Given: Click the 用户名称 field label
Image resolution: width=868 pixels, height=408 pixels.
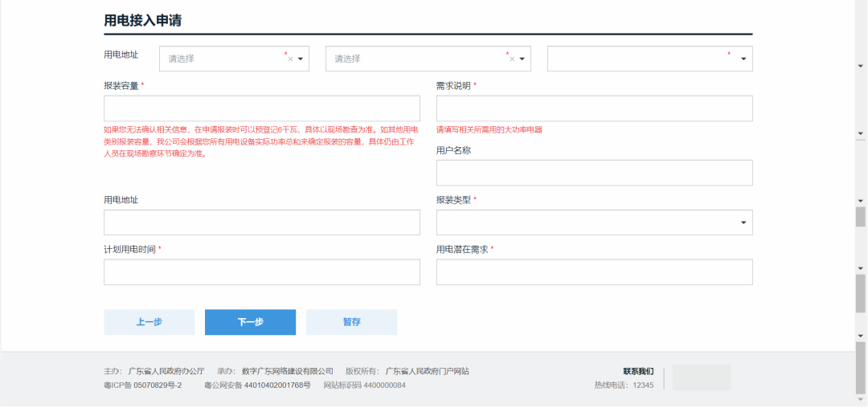Looking at the screenshot, I should pos(453,150).
